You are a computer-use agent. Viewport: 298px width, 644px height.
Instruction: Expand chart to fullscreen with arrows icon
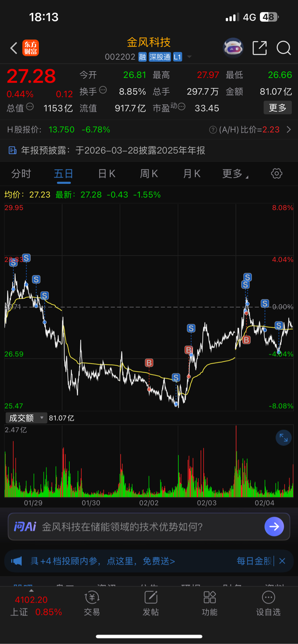284,438
